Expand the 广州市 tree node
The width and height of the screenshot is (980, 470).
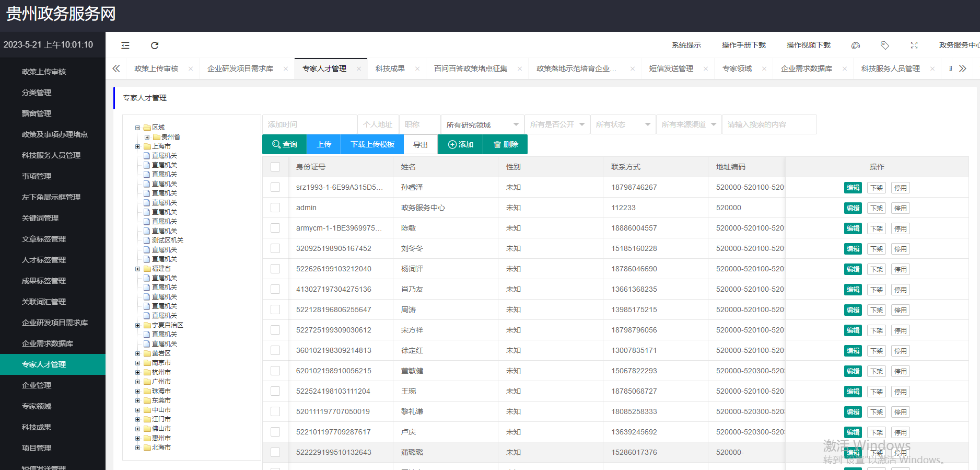tap(138, 382)
